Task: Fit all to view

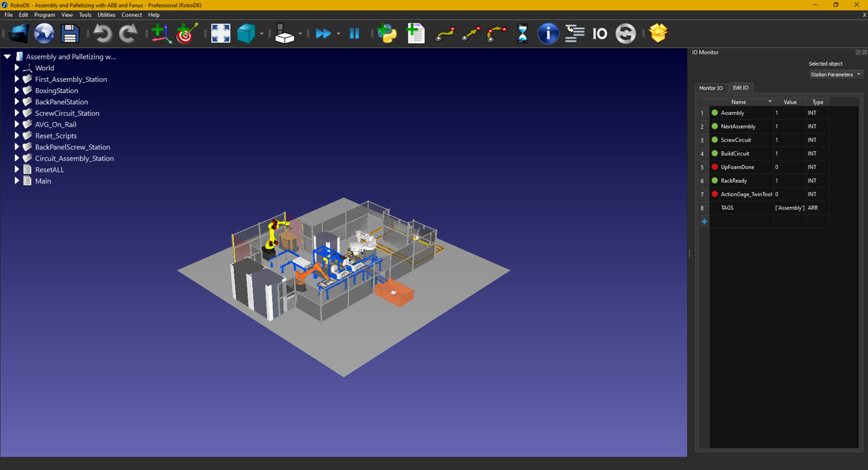Action: (221, 33)
